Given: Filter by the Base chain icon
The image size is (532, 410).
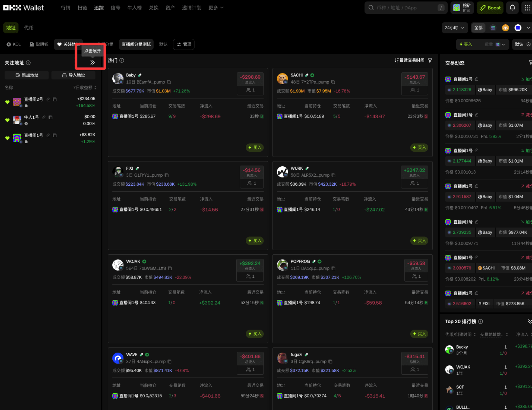Looking at the screenshot, I should point(518,28).
